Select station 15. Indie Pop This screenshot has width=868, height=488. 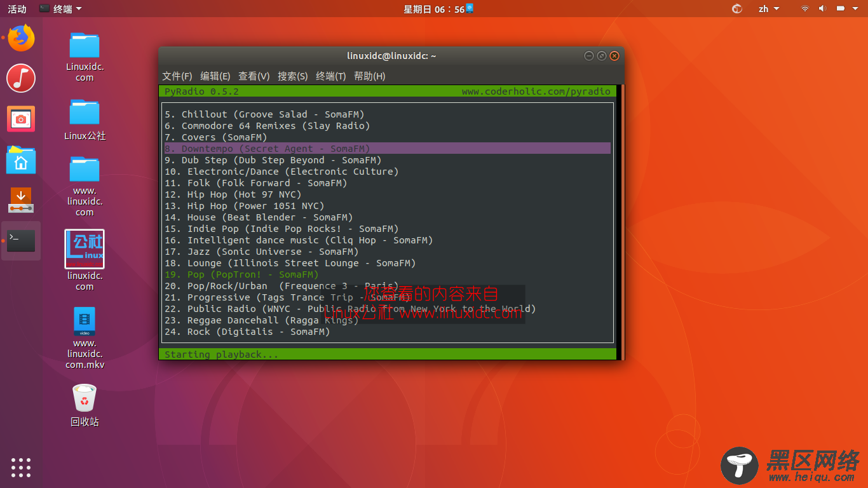click(x=388, y=229)
